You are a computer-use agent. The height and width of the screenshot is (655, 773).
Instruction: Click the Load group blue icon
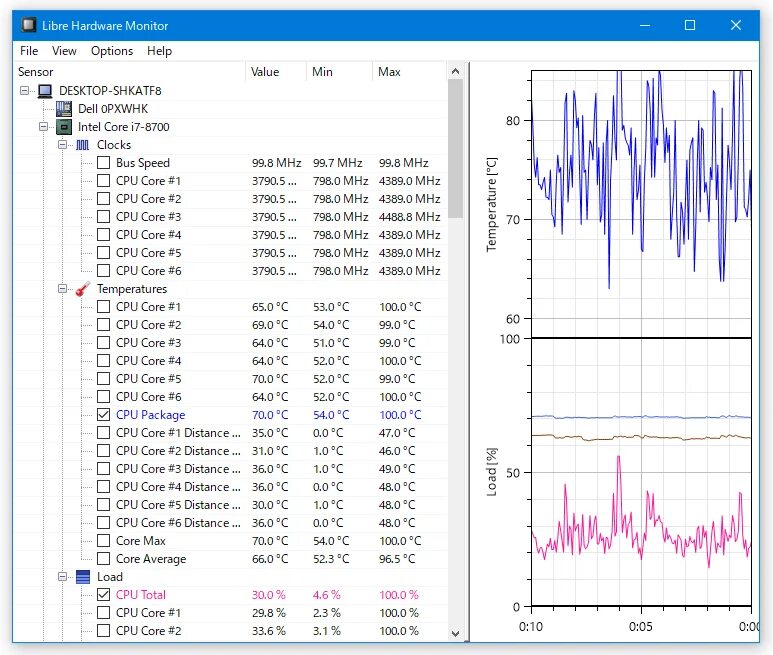click(83, 577)
